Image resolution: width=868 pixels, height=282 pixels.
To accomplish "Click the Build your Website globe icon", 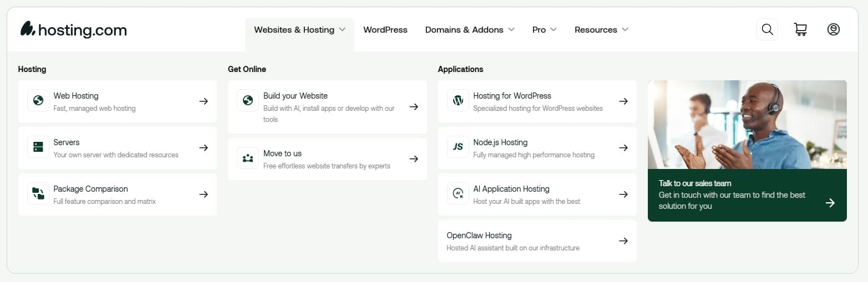I will 248,101.
